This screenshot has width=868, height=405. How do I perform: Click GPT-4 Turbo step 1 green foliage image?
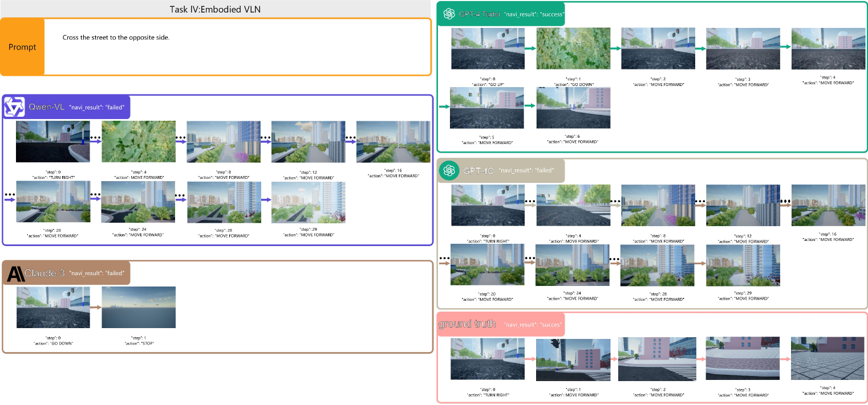[573, 48]
